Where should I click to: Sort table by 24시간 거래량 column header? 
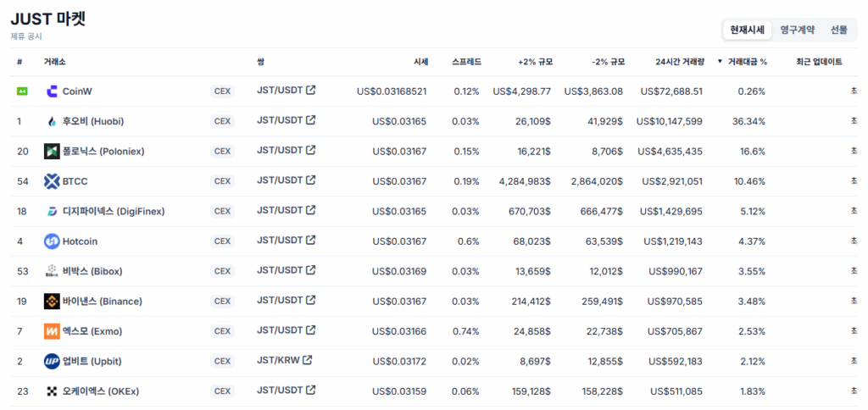click(x=679, y=62)
